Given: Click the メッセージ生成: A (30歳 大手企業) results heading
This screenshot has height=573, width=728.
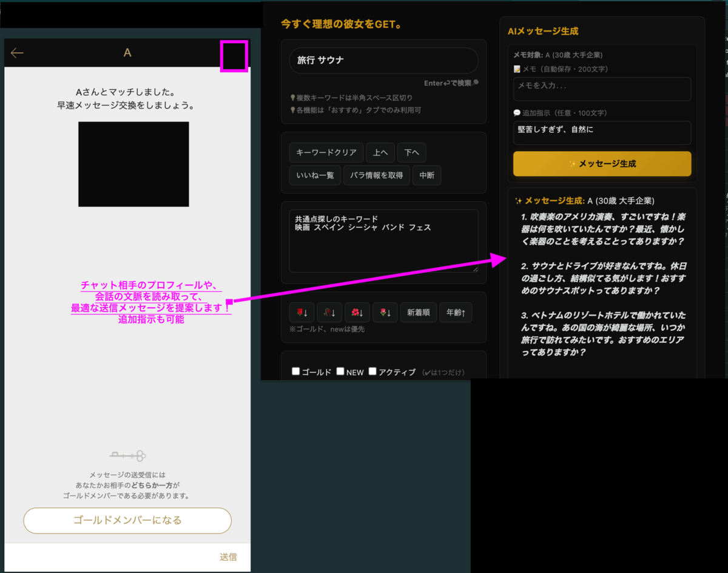Looking at the screenshot, I should pos(584,200).
